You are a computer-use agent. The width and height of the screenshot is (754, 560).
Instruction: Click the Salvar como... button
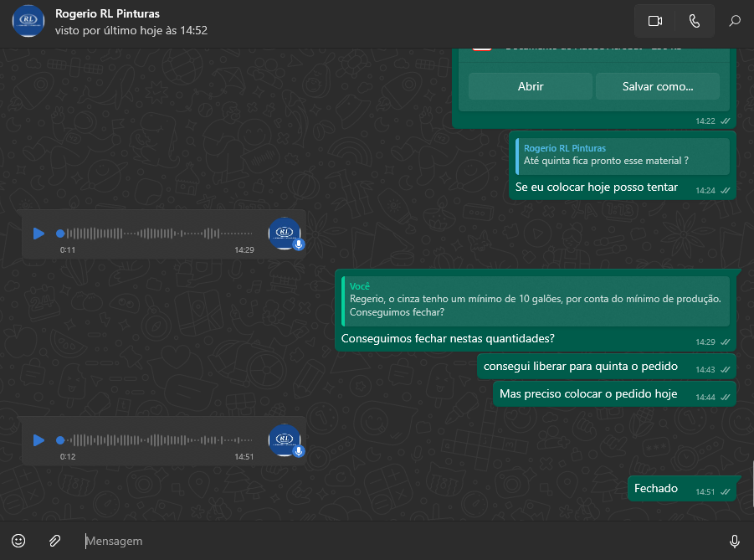[x=657, y=86]
